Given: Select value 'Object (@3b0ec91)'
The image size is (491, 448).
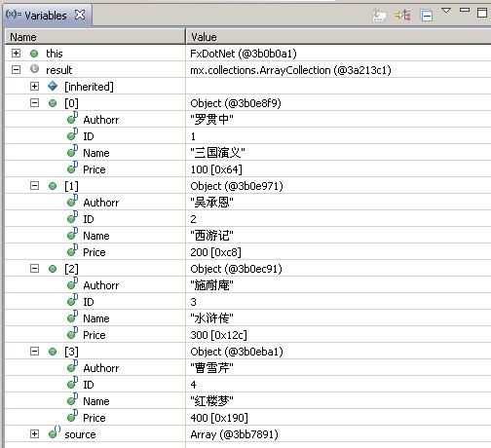Looking at the screenshot, I should coord(237,269).
